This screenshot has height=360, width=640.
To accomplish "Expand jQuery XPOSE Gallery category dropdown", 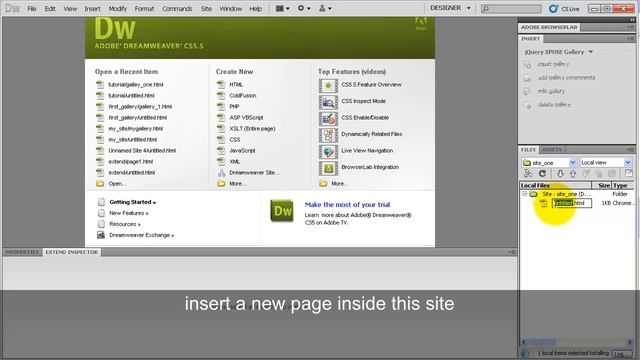I will pyautogui.click(x=591, y=52).
